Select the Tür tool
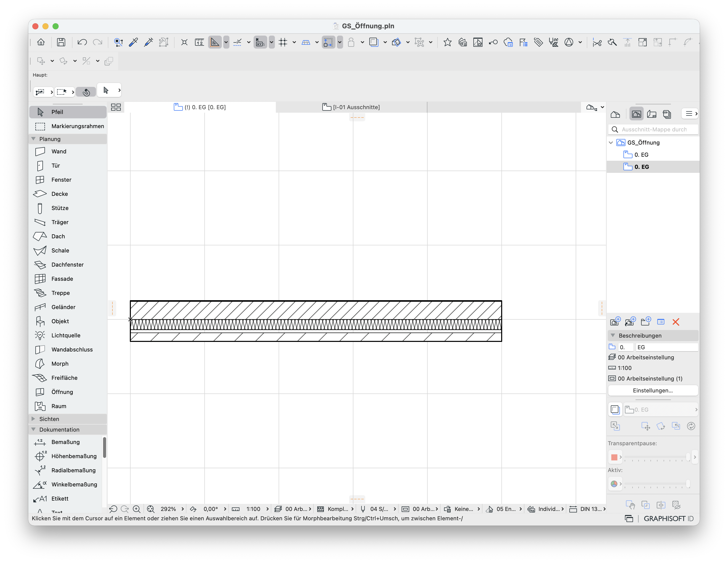This screenshot has height=563, width=728. (68, 166)
